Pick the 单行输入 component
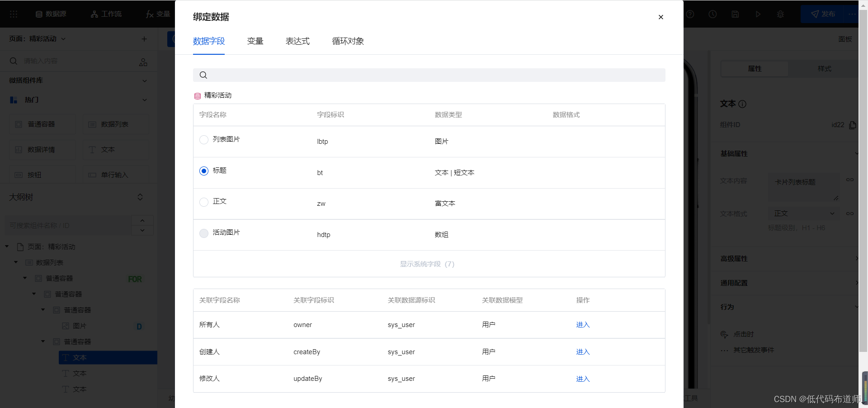 pos(116,175)
